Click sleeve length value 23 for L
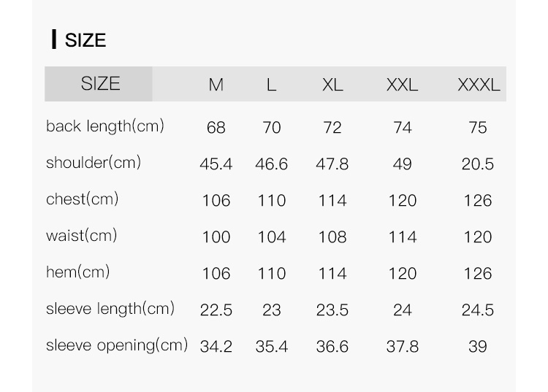The width and height of the screenshot is (548, 392). pyautogui.click(x=271, y=310)
